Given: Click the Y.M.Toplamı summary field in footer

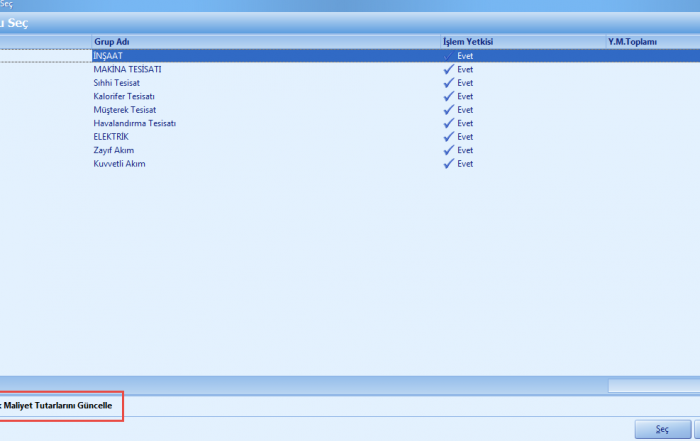Looking at the screenshot, I should click(x=653, y=386).
